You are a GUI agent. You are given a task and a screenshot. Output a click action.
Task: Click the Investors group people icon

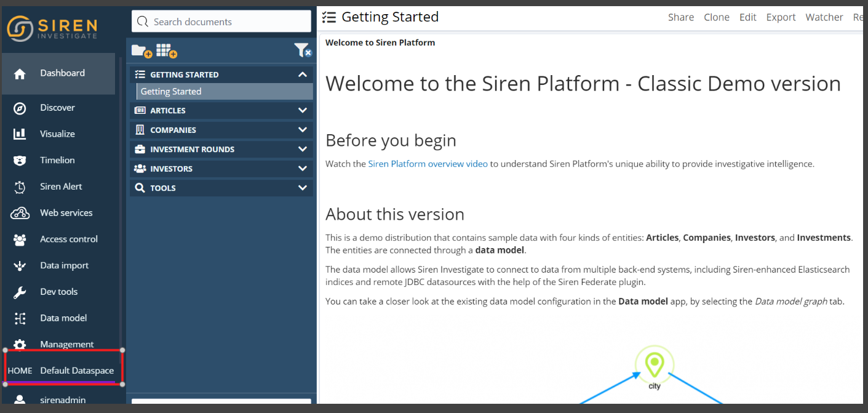(x=140, y=169)
